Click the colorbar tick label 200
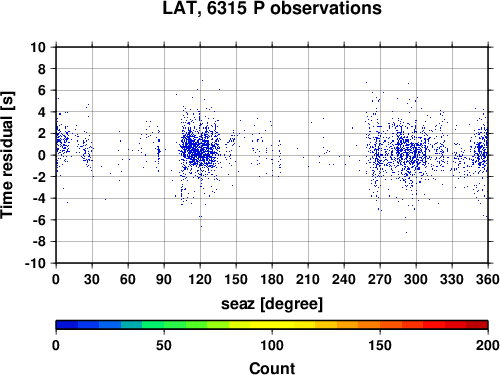 [x=488, y=346]
